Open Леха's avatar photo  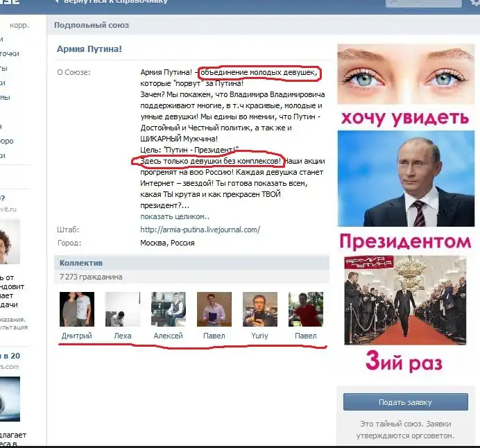(x=122, y=309)
